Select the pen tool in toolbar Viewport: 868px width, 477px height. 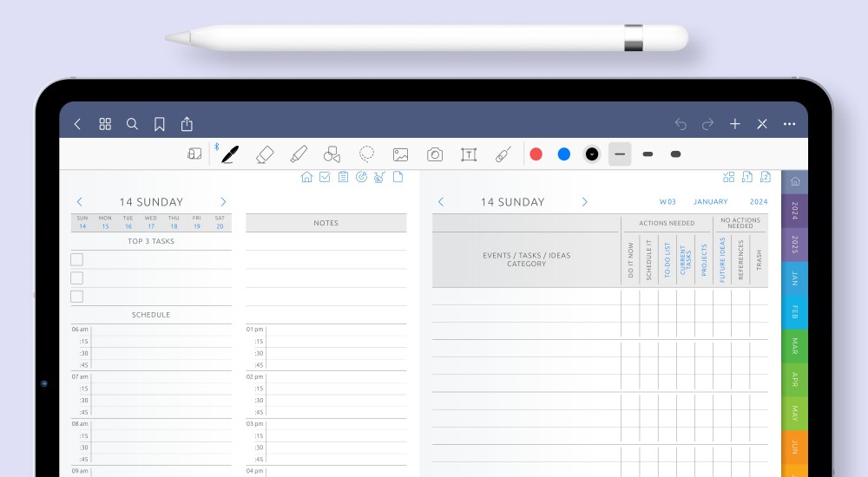coord(230,154)
